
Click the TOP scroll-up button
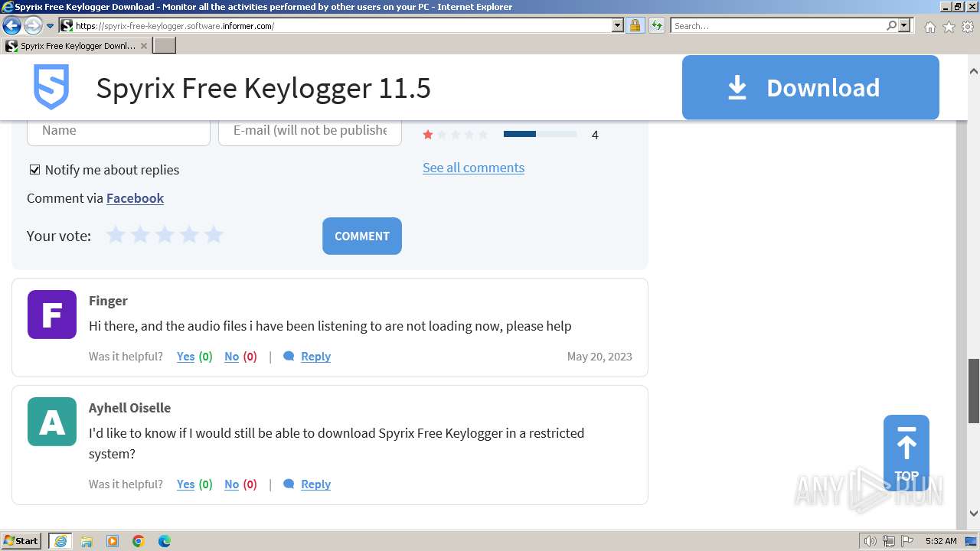coord(906,453)
